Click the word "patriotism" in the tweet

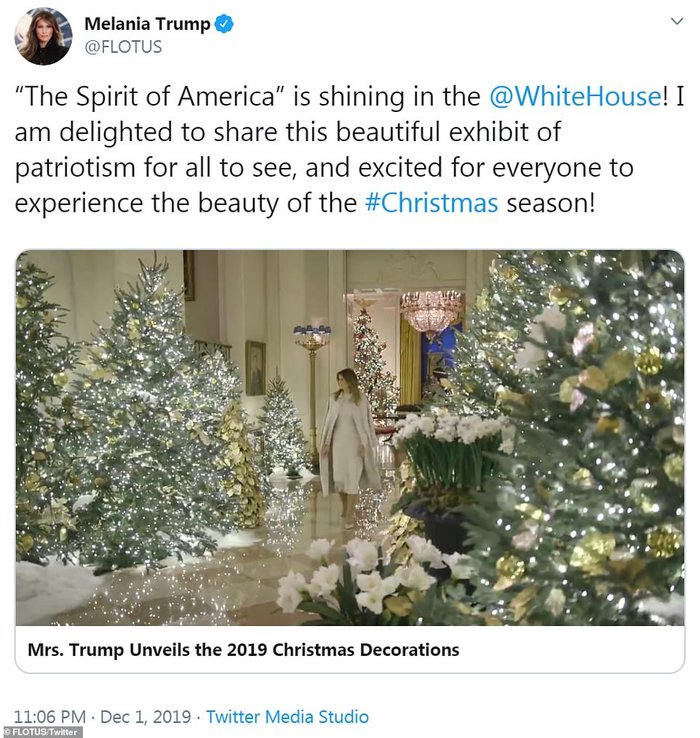(x=94, y=168)
